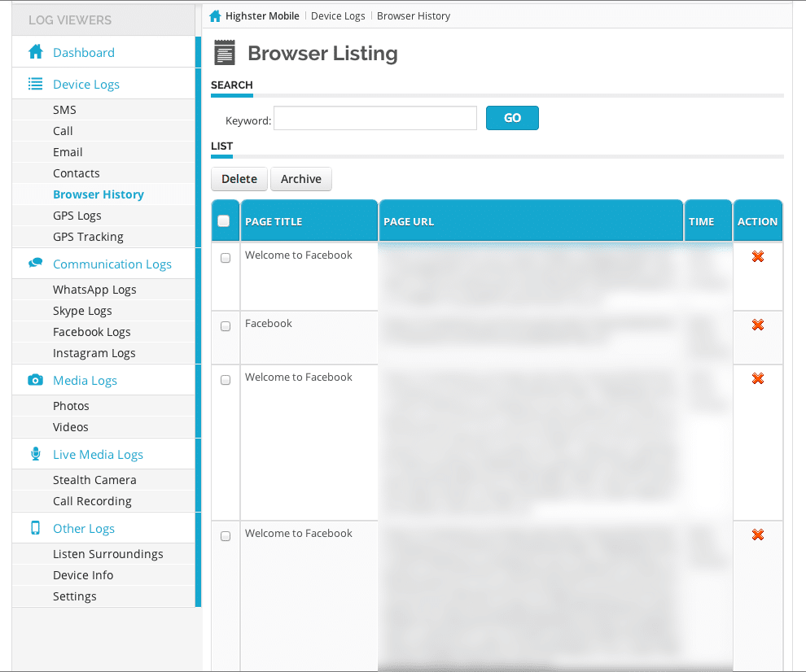Sort by the PAGE TITLE column header
806x672 pixels.
click(x=309, y=221)
